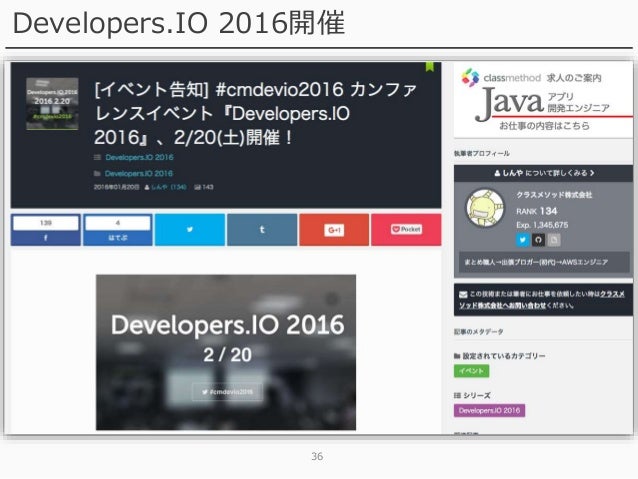638x479 pixels.
Task: Click the Hatena bookmark share button
Action: tap(118, 230)
